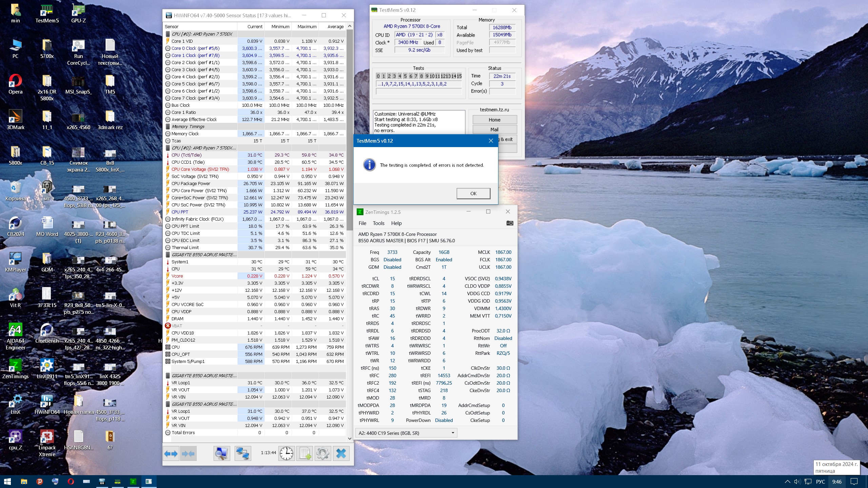This screenshot has height=488, width=868.
Task: Open HWiNFO sensor settings gear icon
Action: click(322, 453)
